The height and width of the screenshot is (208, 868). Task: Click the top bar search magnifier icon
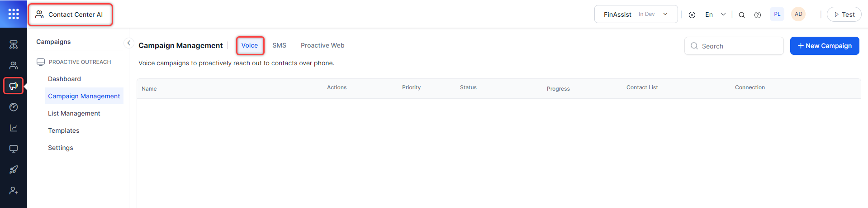(x=742, y=15)
